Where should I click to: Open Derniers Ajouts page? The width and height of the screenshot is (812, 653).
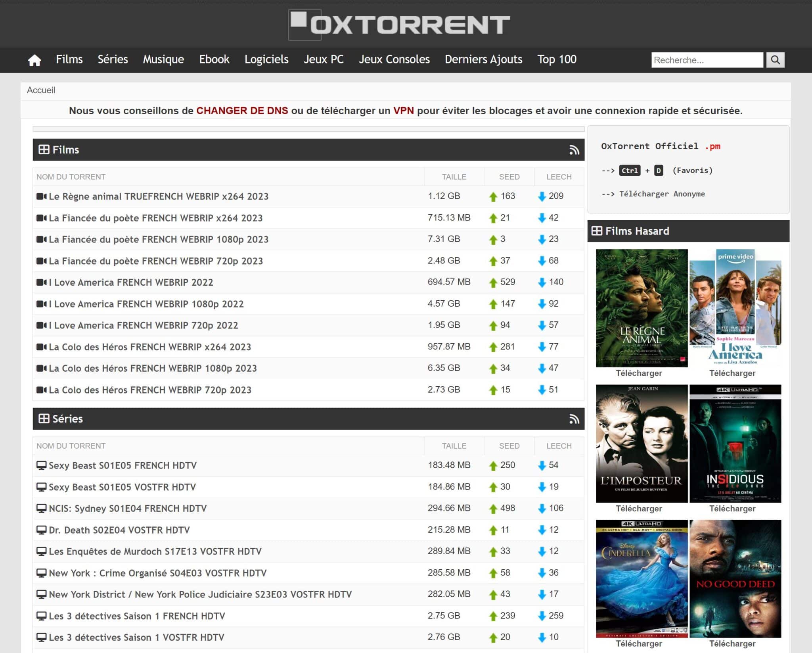tap(483, 60)
